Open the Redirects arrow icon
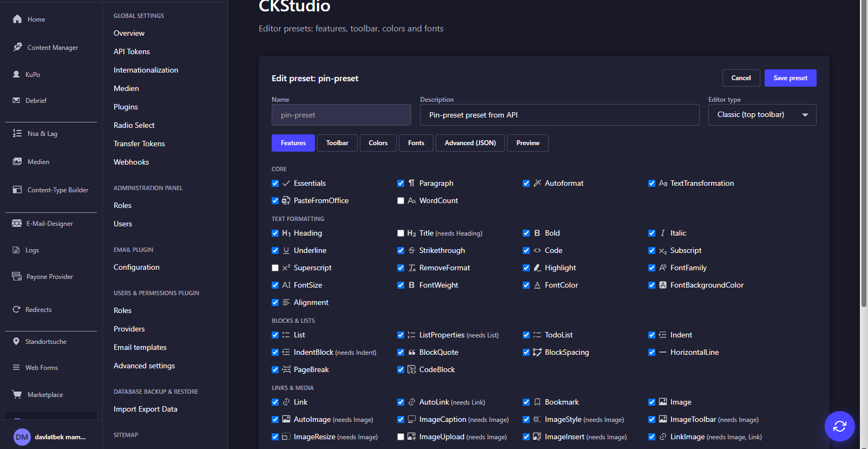Viewport: 868px width, 449px height. click(x=16, y=309)
